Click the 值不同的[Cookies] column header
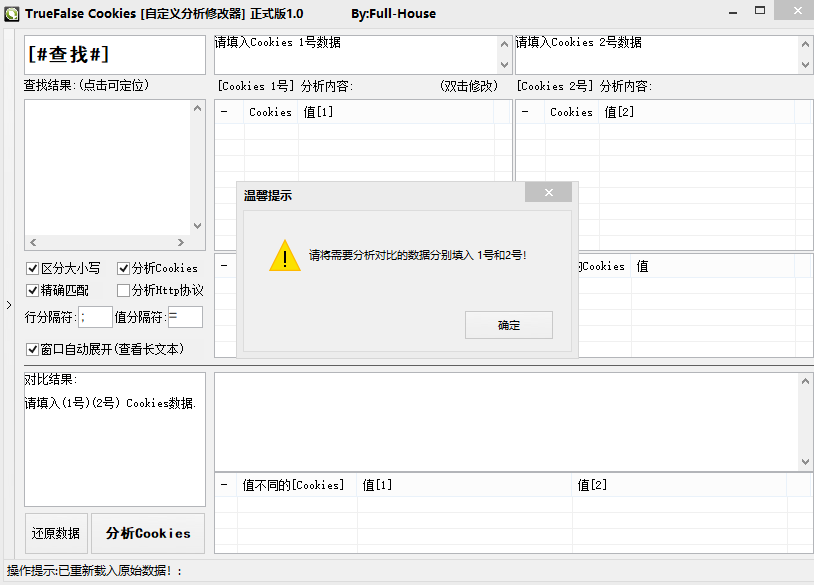Screen dimensions: 814x585 tap(293, 485)
